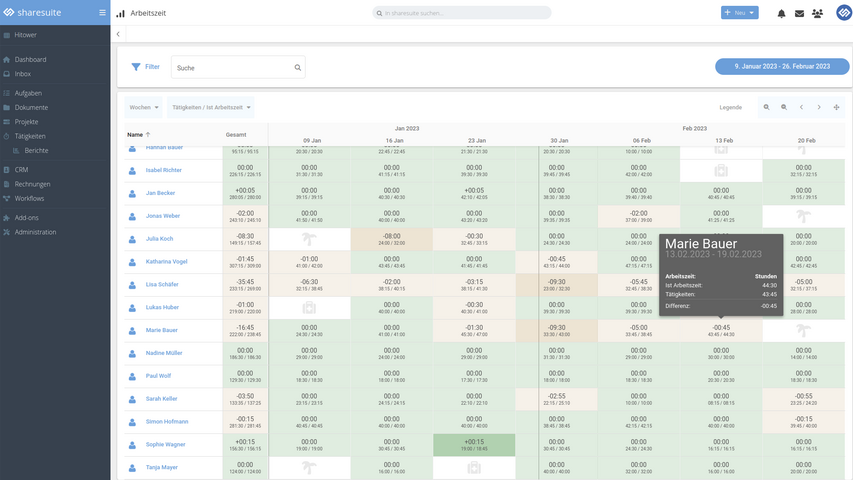853x480 pixels.
Task: Open the mail envelope icon
Action: click(x=799, y=14)
